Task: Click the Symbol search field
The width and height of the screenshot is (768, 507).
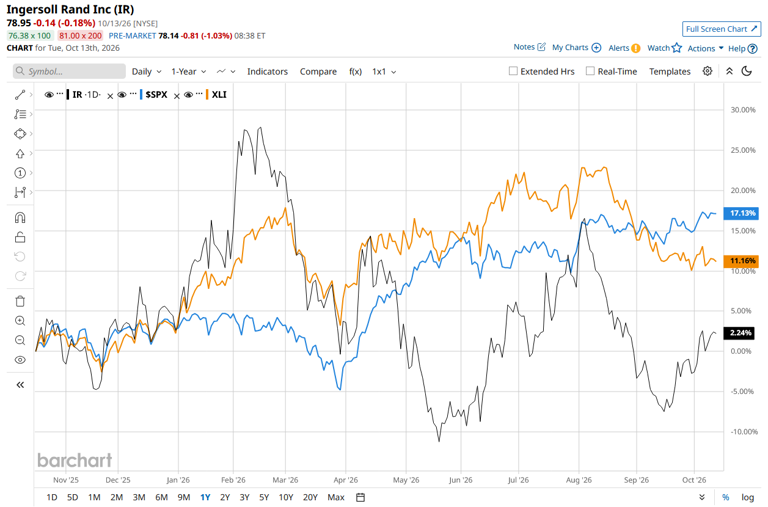Action: 69,71
